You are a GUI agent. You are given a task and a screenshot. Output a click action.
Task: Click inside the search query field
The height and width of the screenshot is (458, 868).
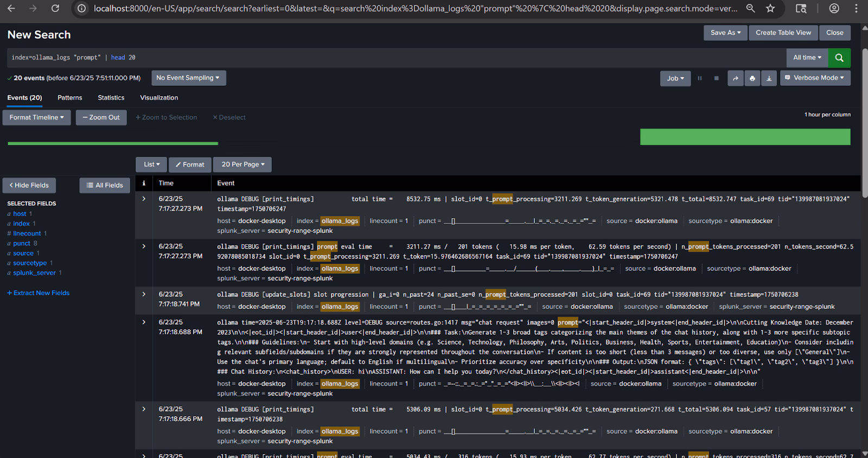coord(380,58)
